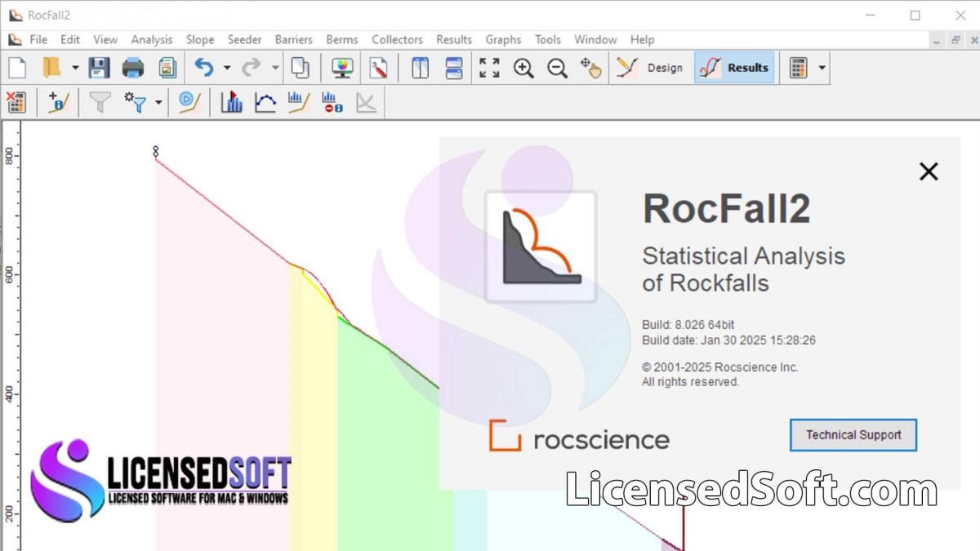Open the Graphs menu

tap(503, 39)
